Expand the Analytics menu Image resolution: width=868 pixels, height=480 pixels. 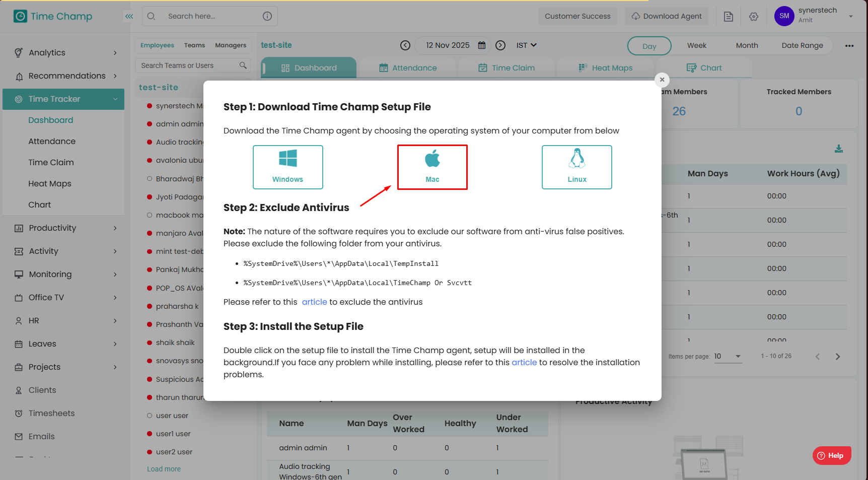(63, 52)
